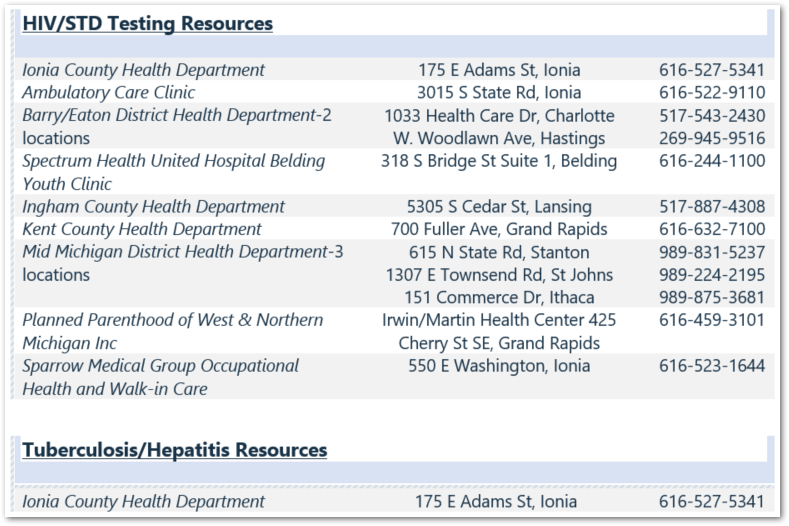
Task: Click the 550 E Washington, Ionia address
Action: pyautogui.click(x=499, y=366)
